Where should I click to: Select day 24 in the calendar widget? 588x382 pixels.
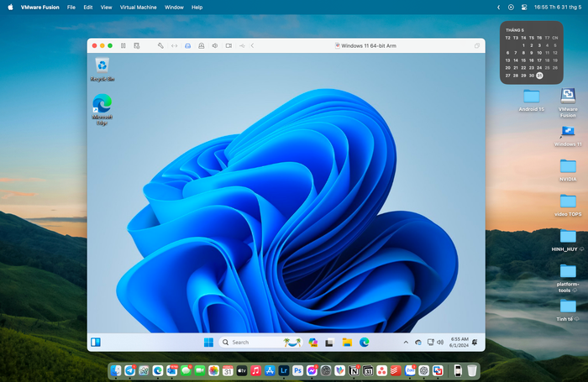[x=539, y=68]
